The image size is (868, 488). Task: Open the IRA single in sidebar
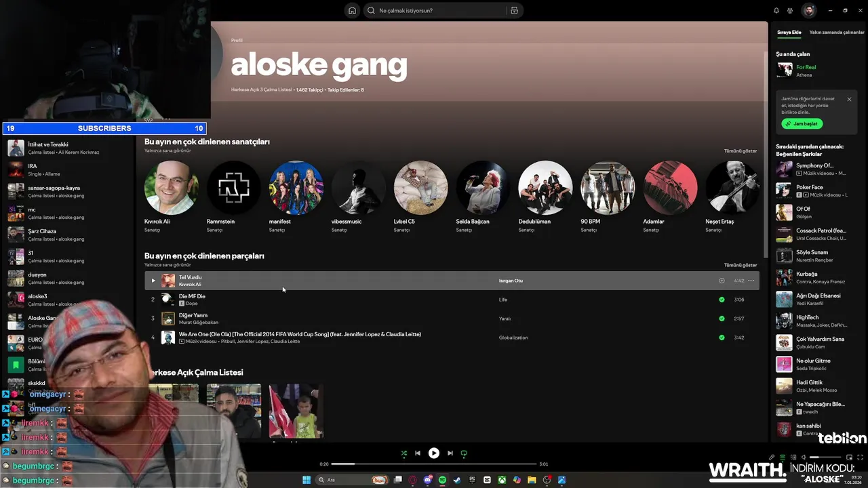click(68, 169)
